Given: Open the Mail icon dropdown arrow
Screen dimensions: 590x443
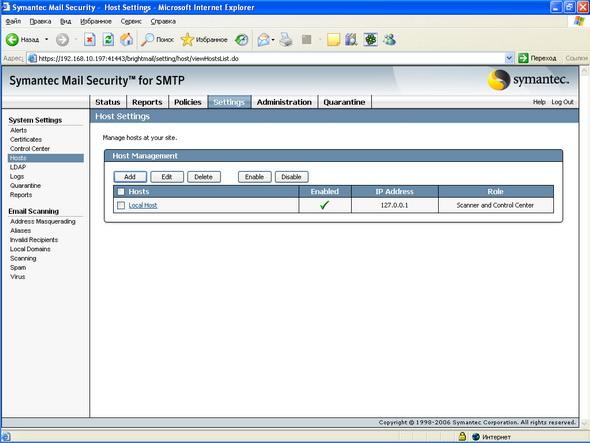Looking at the screenshot, I should point(273,40).
